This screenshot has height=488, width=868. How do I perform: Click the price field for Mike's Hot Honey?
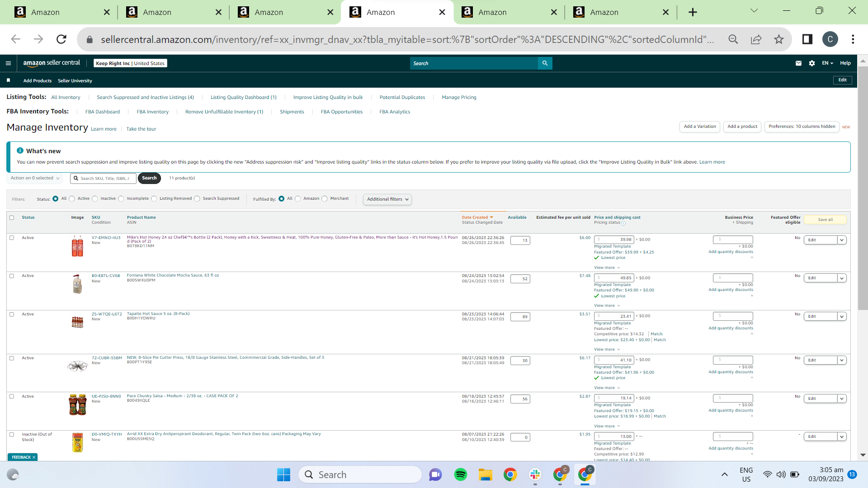[614, 240]
